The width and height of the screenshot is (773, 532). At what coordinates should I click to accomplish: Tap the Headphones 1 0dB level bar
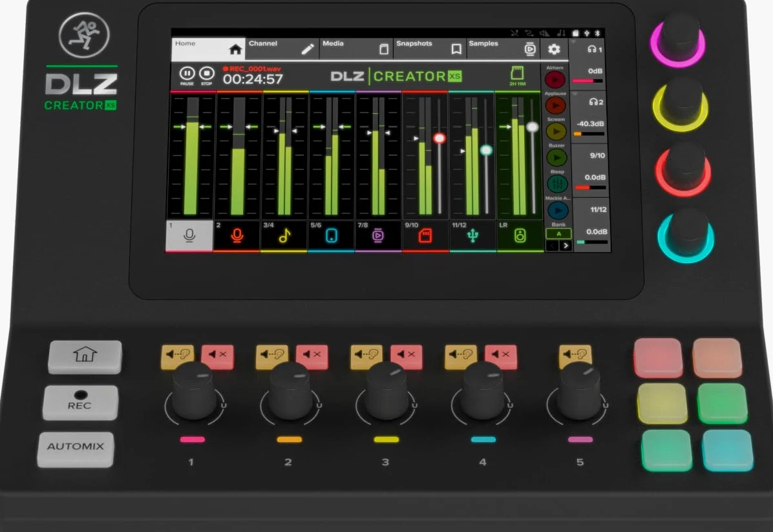tap(587, 81)
